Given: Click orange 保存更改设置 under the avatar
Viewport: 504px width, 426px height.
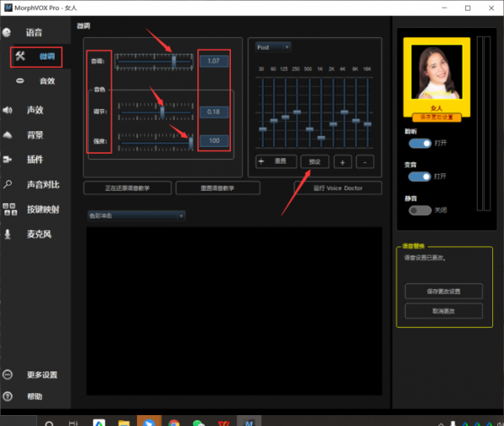Looking at the screenshot, I should coord(437,118).
